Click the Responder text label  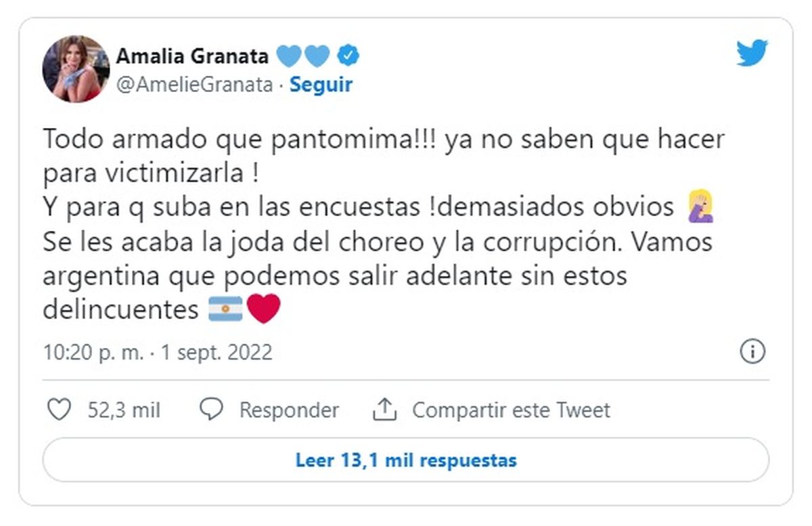click(289, 410)
